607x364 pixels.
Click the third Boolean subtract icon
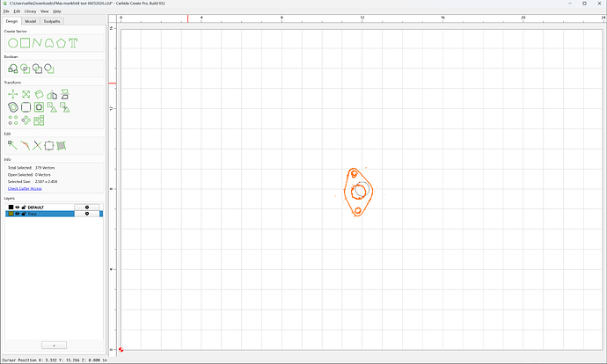(x=37, y=69)
